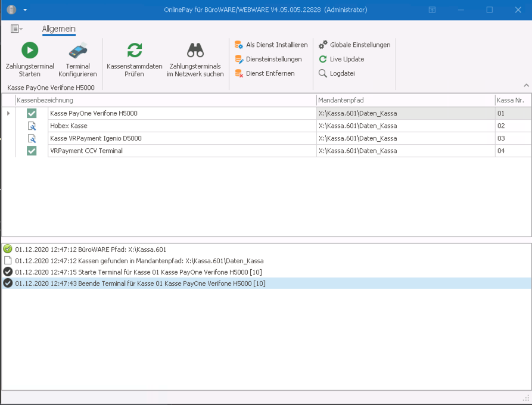The width and height of the screenshot is (532, 405).
Task: Click the Dienst Entfernen icon
Action: pyautogui.click(x=239, y=73)
